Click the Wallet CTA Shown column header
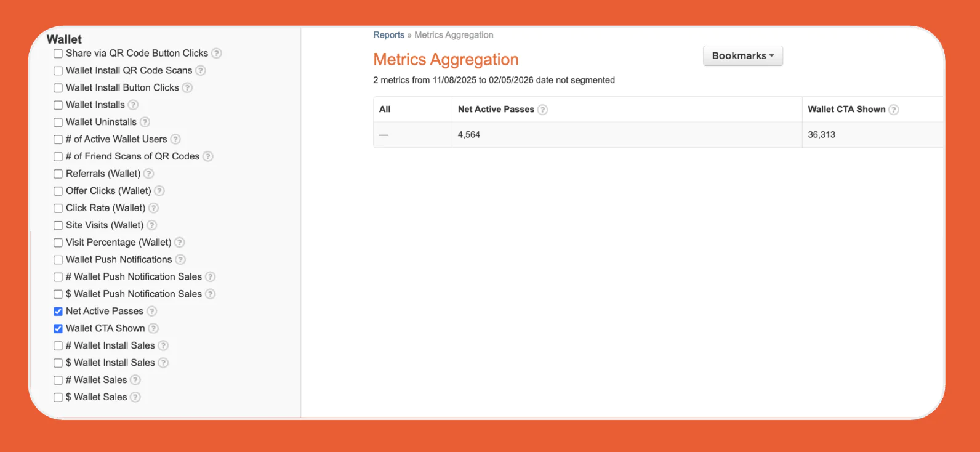Image resolution: width=980 pixels, height=452 pixels. (846, 109)
